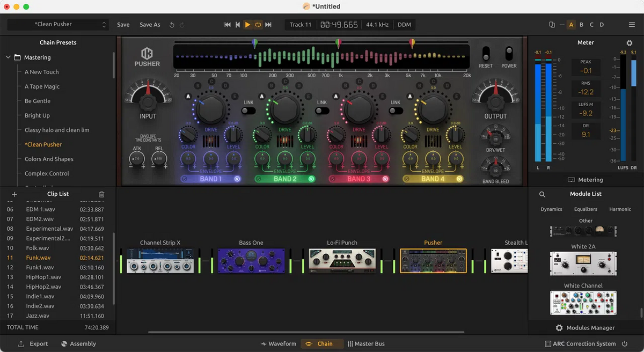Expand the Mastering presets folder

[8, 57]
